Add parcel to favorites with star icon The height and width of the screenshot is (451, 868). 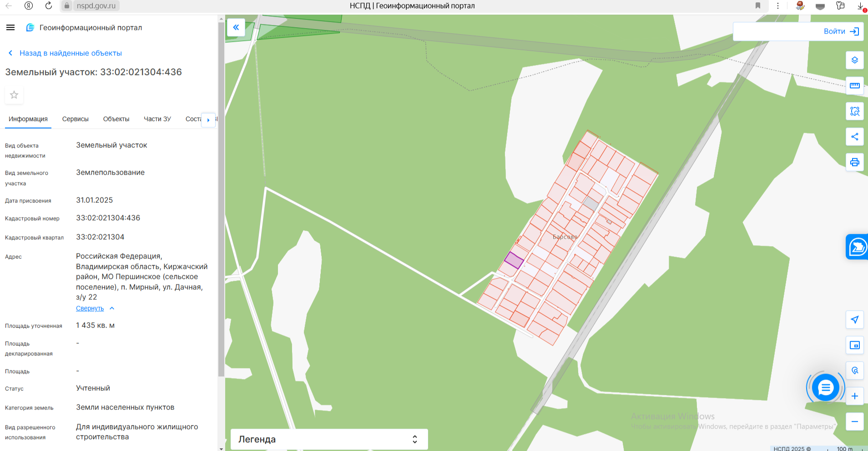pyautogui.click(x=14, y=95)
